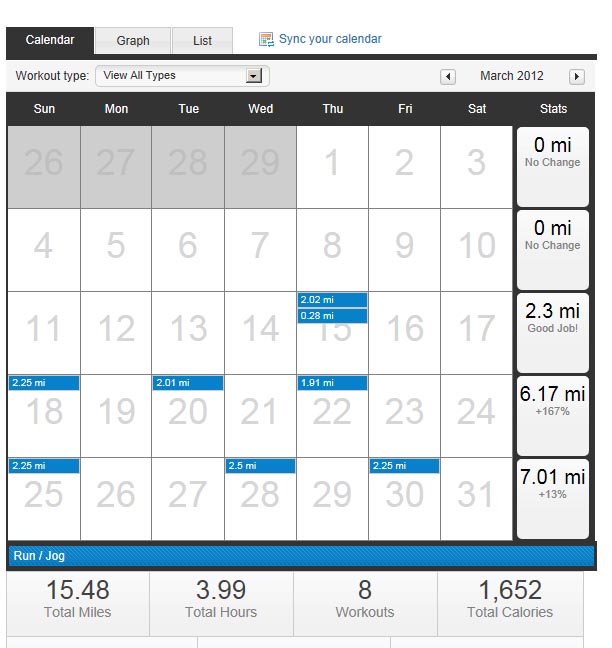Open the 1.91 mi workout entry

[x=332, y=383]
